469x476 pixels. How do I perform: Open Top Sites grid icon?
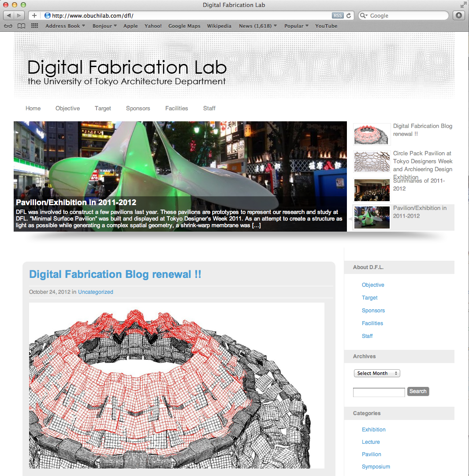click(34, 26)
